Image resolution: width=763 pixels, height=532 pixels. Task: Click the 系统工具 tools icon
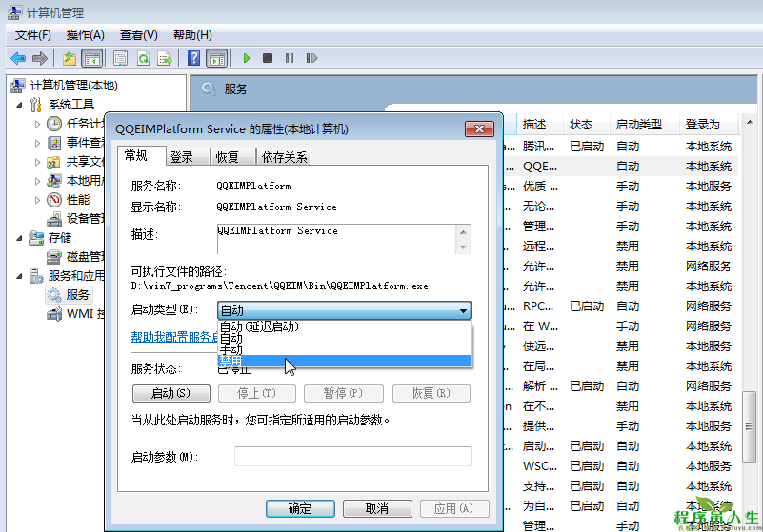click(x=35, y=105)
